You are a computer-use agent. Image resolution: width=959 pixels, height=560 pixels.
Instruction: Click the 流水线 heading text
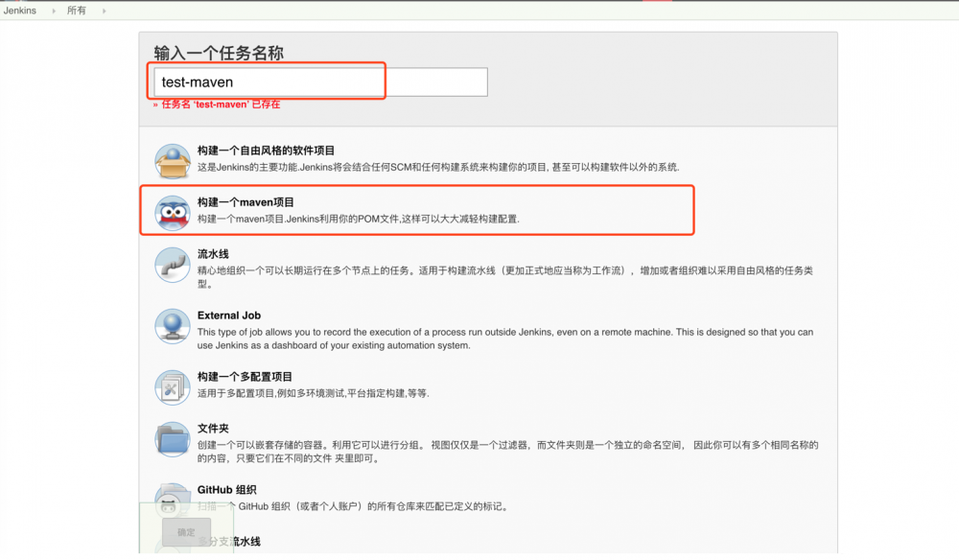(x=214, y=254)
